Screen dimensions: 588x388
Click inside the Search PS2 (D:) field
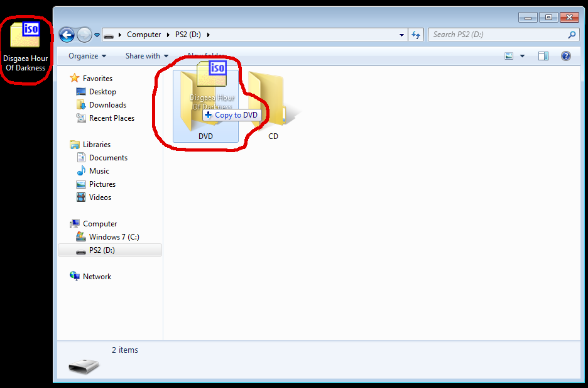coord(496,35)
